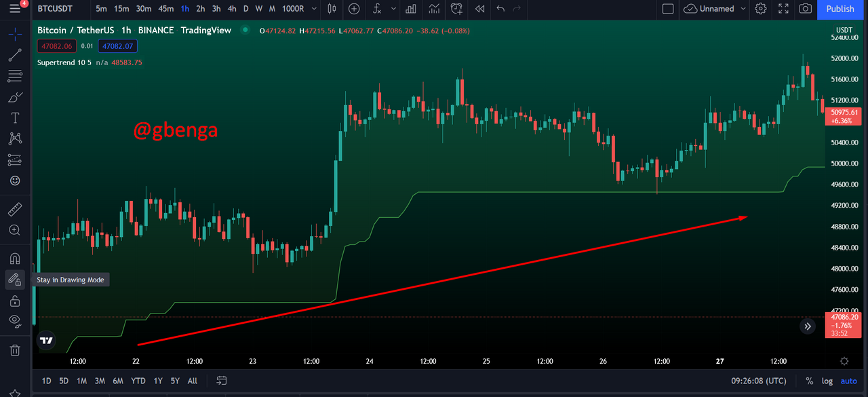
Task: Switch to 30m timeframe
Action: [x=144, y=9]
